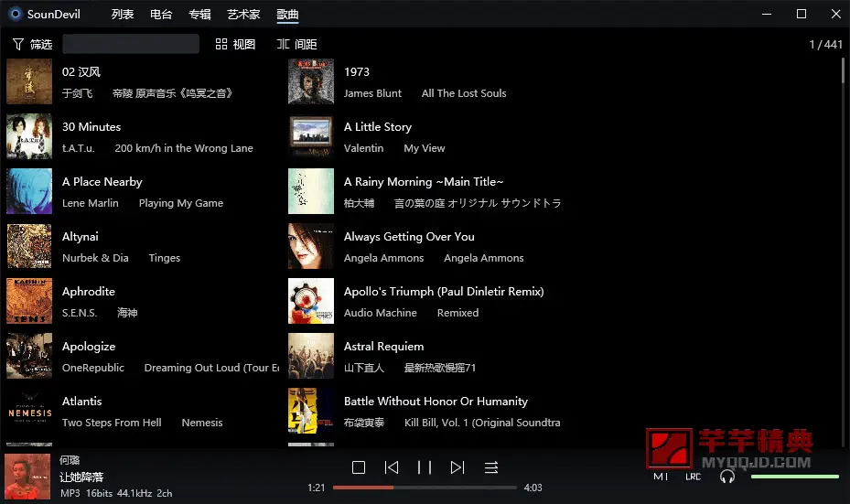Click artist name Lene Marlin
This screenshot has width=850, height=504.
pyautogui.click(x=90, y=203)
